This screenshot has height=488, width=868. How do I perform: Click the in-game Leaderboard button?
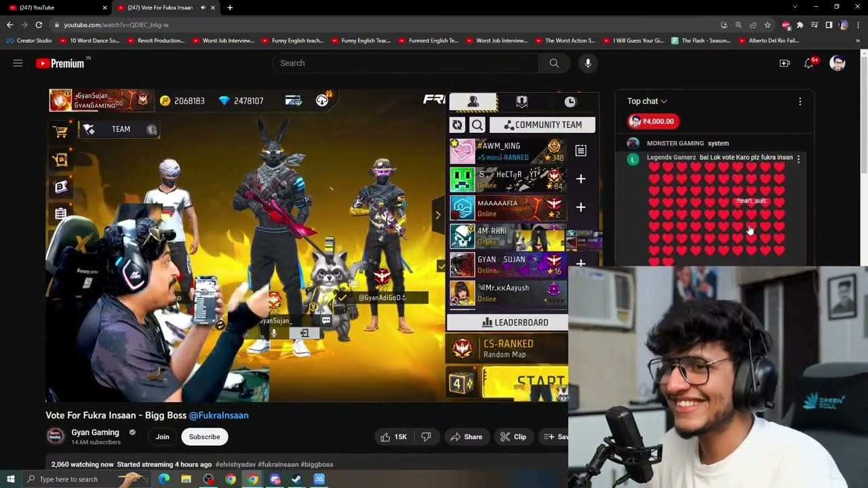click(507, 323)
